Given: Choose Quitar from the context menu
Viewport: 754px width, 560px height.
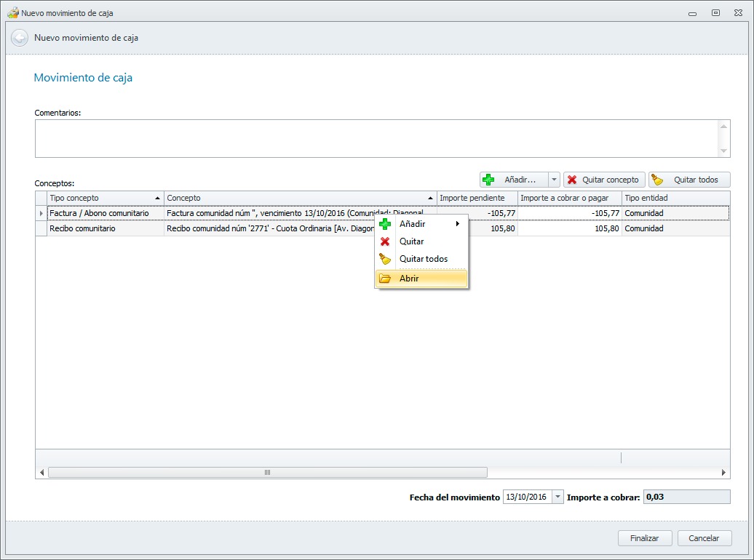Looking at the screenshot, I should tap(421, 241).
